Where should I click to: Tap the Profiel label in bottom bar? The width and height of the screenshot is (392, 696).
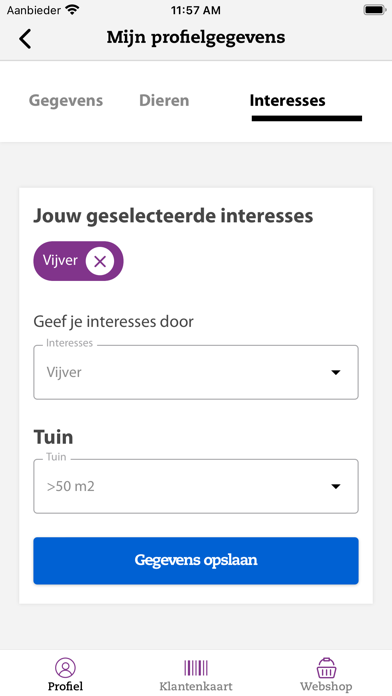coord(65,687)
